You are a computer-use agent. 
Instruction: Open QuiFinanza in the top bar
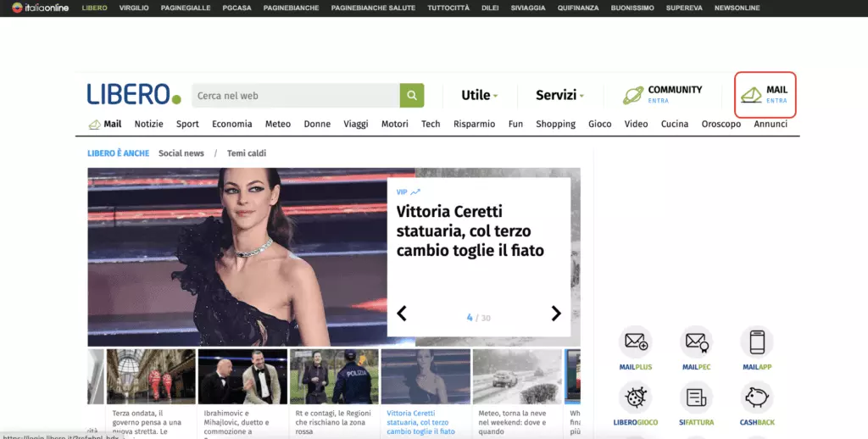coord(578,8)
